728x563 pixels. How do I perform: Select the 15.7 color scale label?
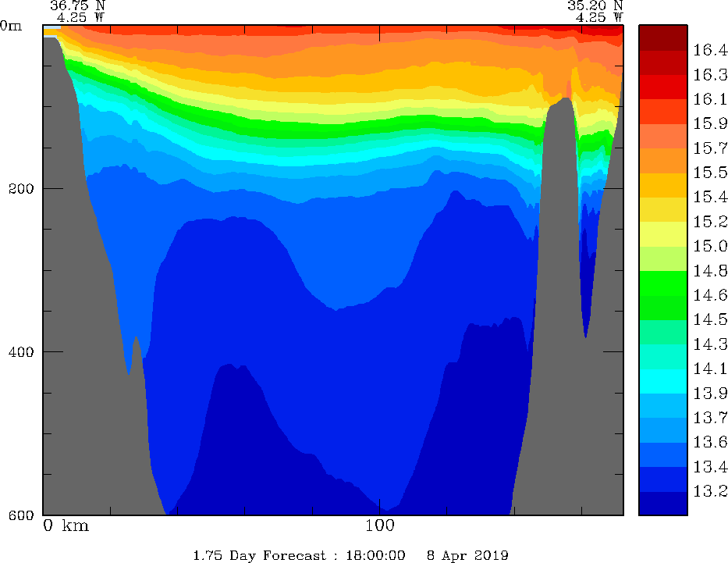click(x=710, y=148)
